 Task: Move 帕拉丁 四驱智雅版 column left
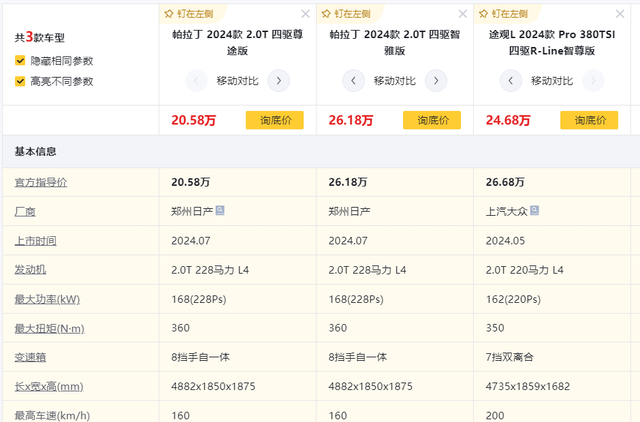click(353, 81)
